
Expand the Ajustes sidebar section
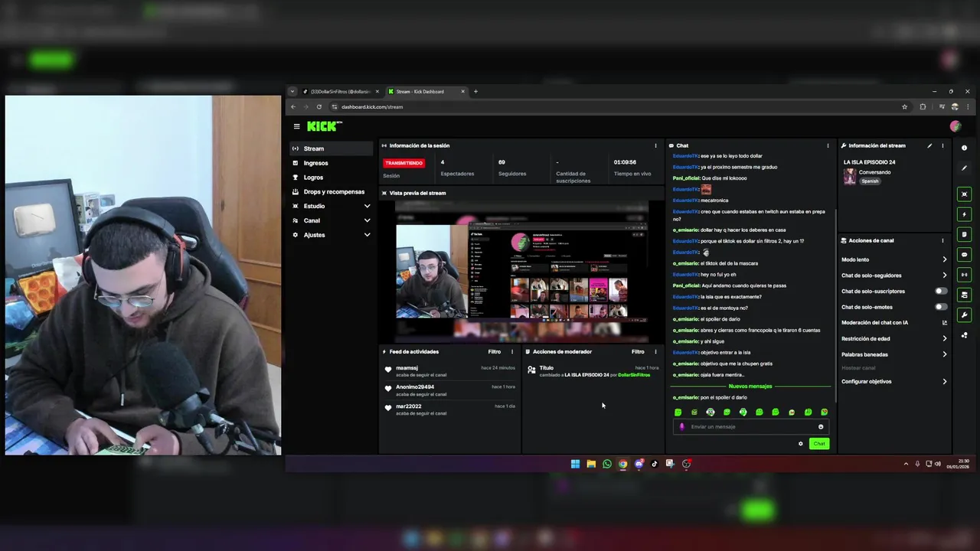pyautogui.click(x=331, y=235)
